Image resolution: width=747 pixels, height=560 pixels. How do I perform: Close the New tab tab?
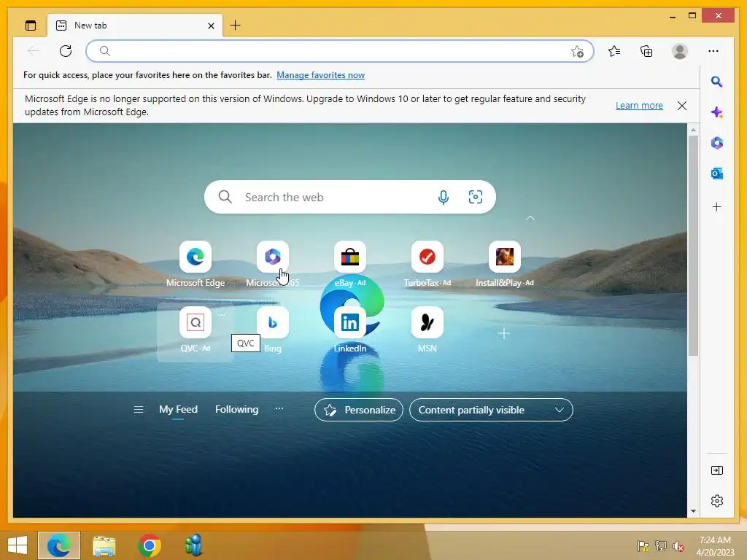tap(211, 26)
